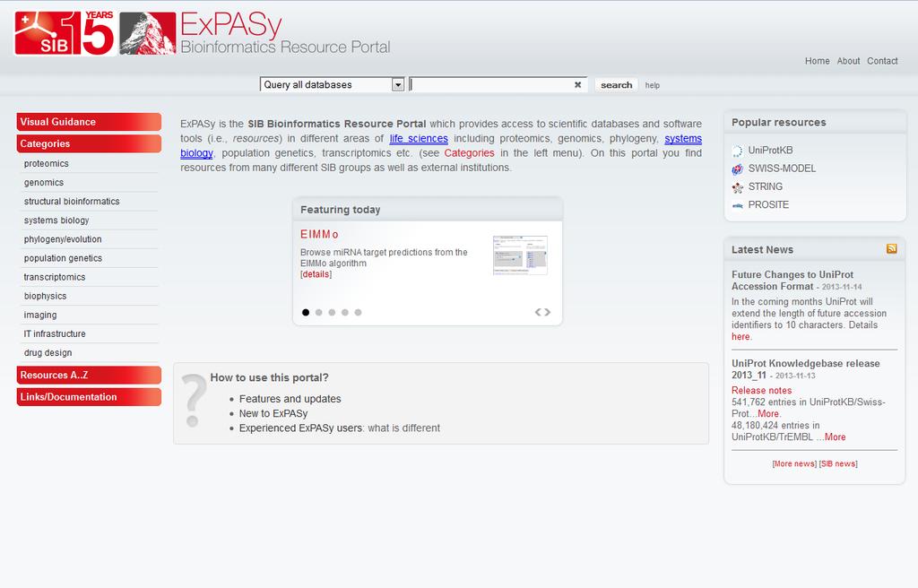Select the population genetics category
Viewport: 918px width, 588px height.
click(x=63, y=257)
